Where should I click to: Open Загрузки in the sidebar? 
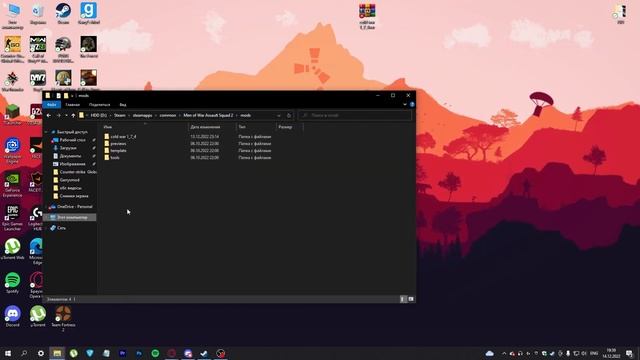[68, 148]
